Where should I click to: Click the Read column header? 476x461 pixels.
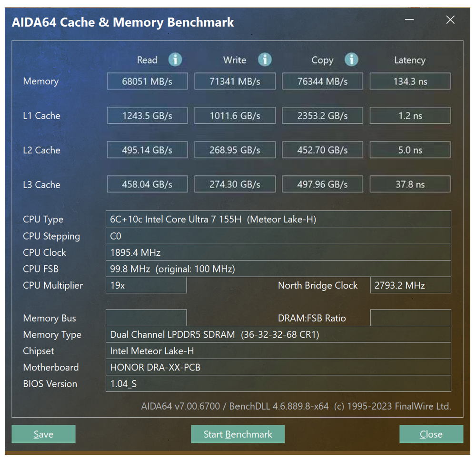pos(147,60)
